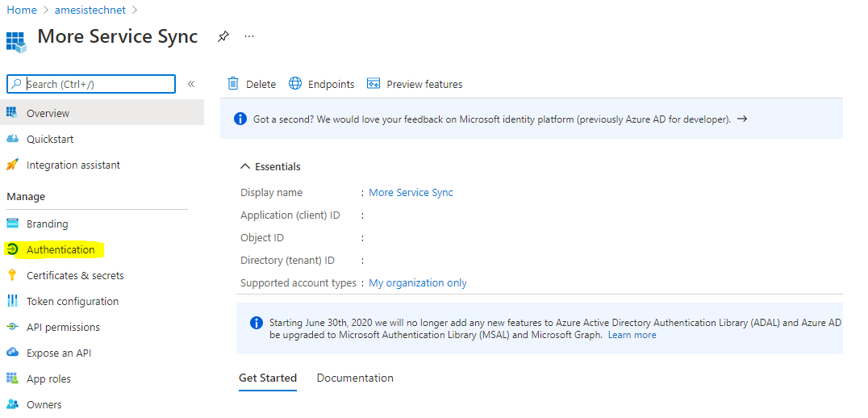Click the Overview icon in sidebar
The width and height of the screenshot is (868, 418).
[x=12, y=112]
